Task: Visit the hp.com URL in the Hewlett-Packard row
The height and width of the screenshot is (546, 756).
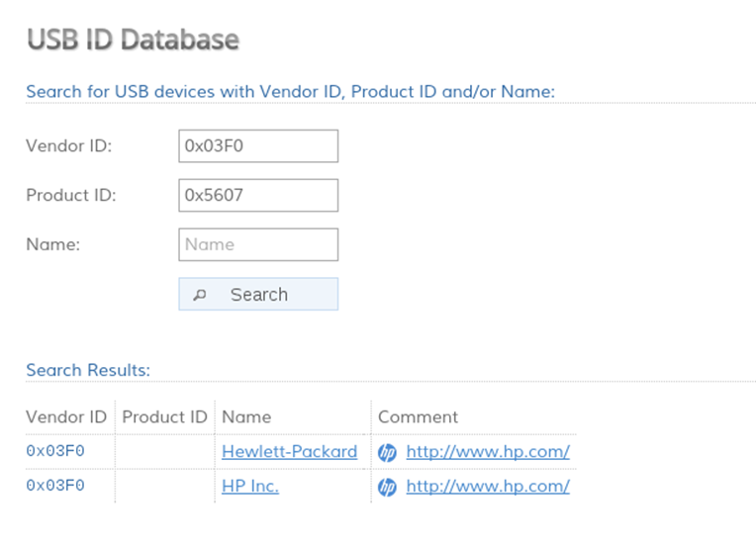Action: [487, 452]
